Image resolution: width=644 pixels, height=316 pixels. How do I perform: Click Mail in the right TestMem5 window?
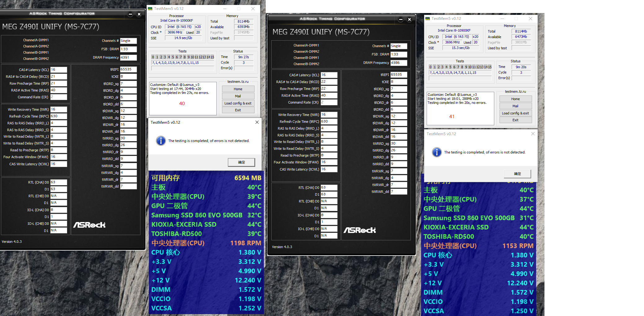[x=515, y=106]
